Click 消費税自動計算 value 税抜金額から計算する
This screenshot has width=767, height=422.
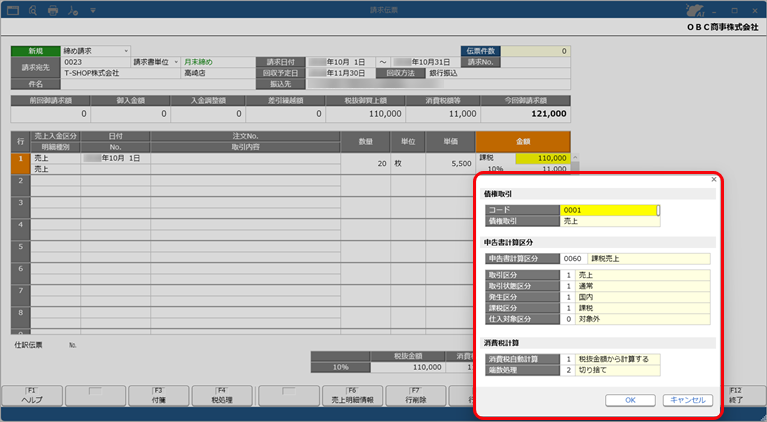click(618, 359)
